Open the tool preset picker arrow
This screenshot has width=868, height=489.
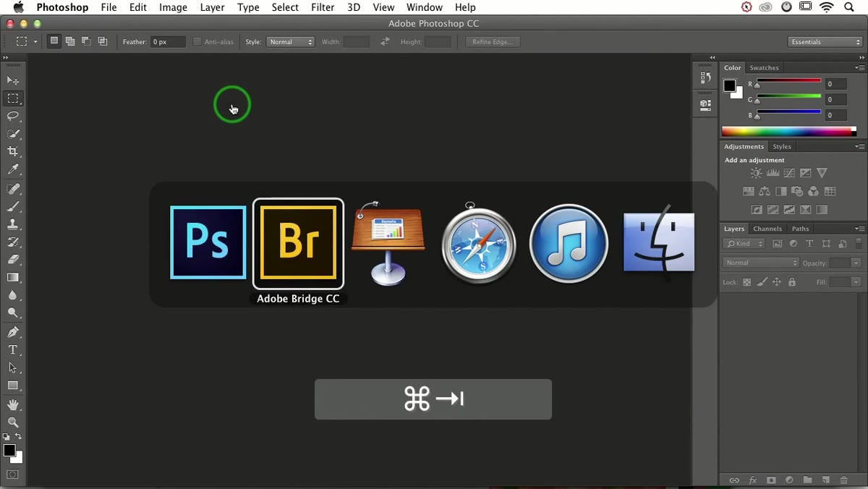(x=35, y=42)
